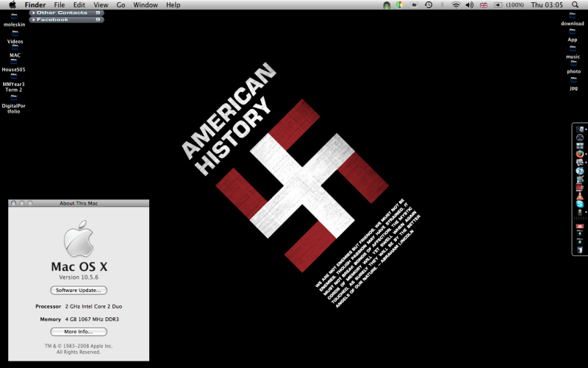Open the View menu
Viewport: 588px width, 368px height.
pos(101,5)
